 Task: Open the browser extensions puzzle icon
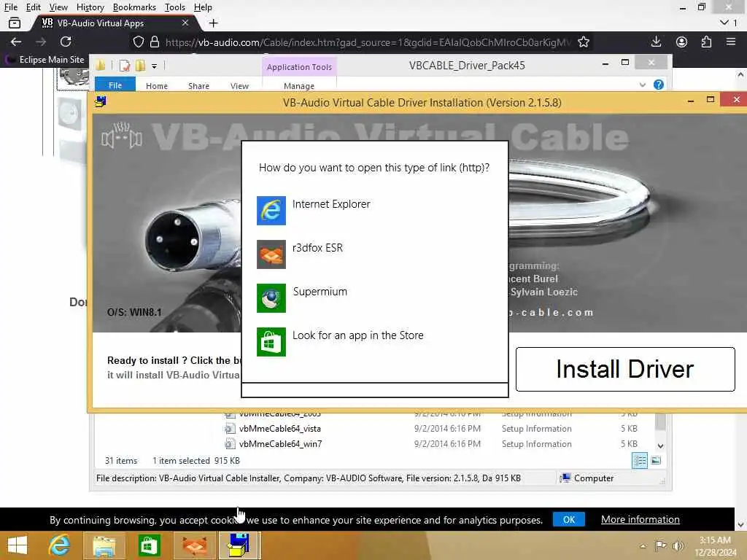click(x=706, y=42)
